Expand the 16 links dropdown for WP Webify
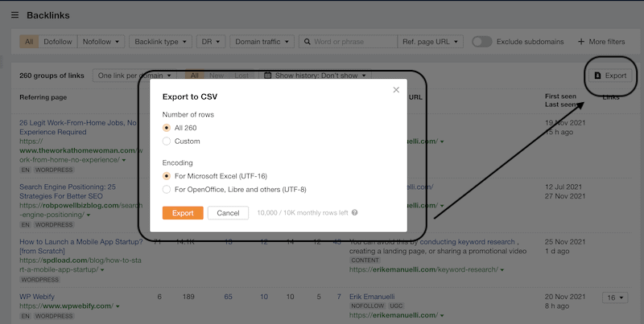The width and height of the screenshot is (644, 324). tap(615, 297)
